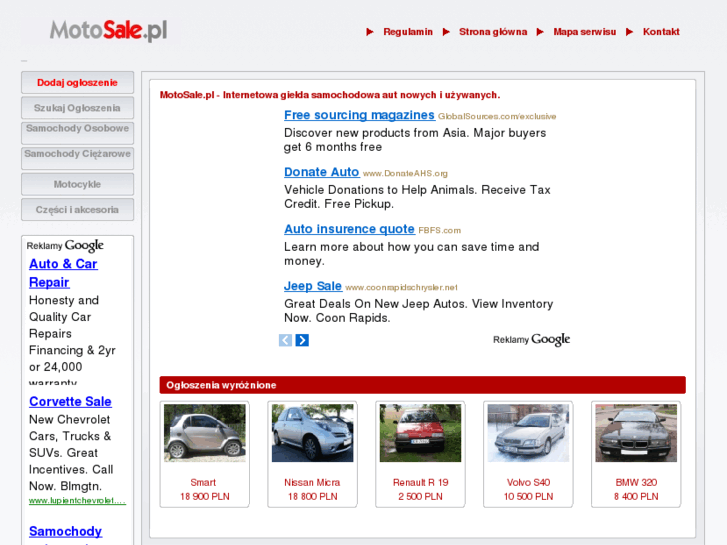Click the BMW 320 listing title
Screen dimensions: 727x545
pos(636,482)
